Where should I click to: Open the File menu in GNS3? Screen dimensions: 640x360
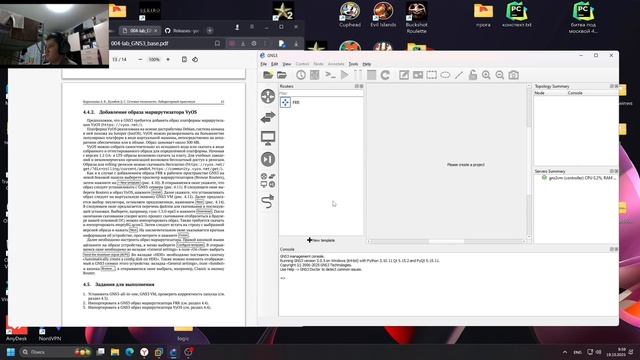[x=264, y=64]
